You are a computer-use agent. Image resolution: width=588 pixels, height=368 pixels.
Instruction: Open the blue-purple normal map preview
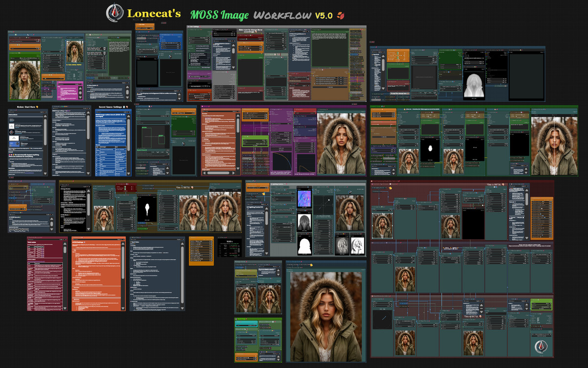[x=305, y=198]
